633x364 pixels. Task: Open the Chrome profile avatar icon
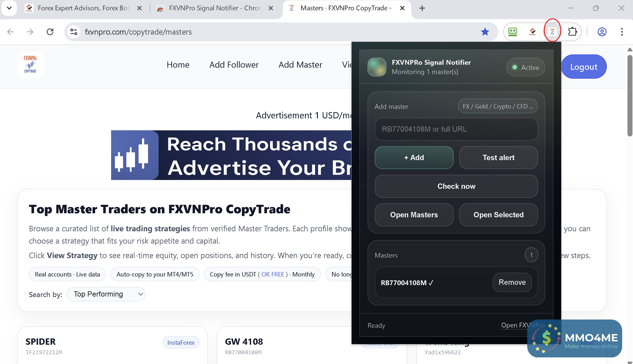click(x=602, y=32)
